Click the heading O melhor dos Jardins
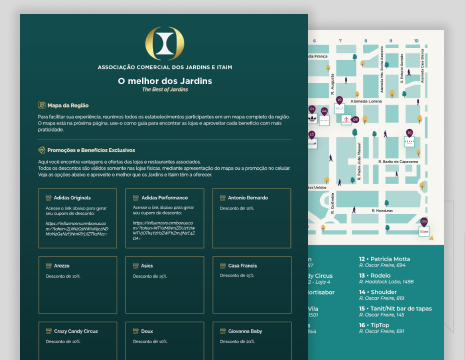 tap(165, 81)
